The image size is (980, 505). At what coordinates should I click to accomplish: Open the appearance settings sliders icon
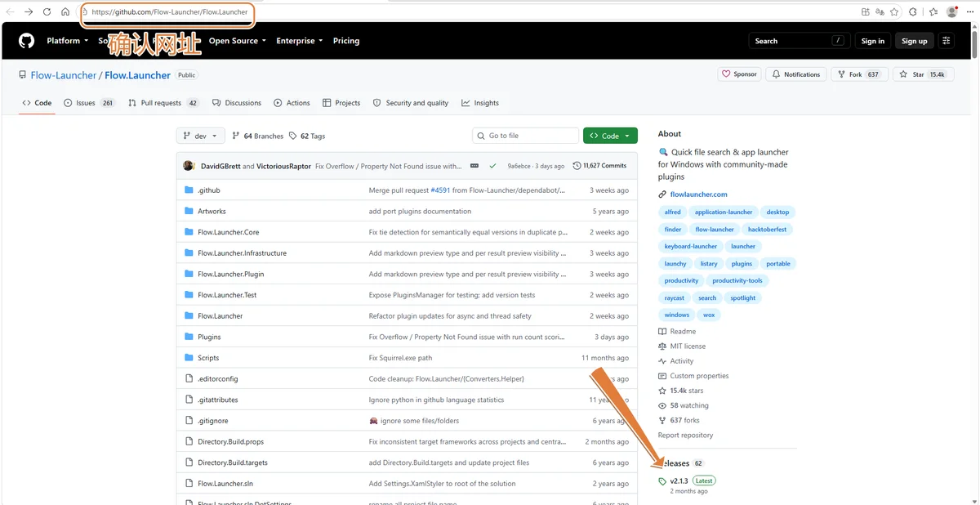[x=947, y=41]
